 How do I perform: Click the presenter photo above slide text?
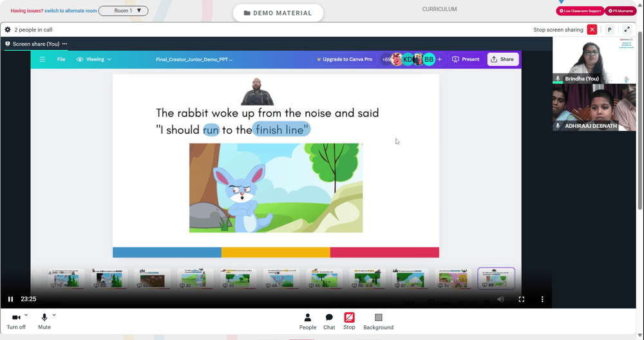257,91
